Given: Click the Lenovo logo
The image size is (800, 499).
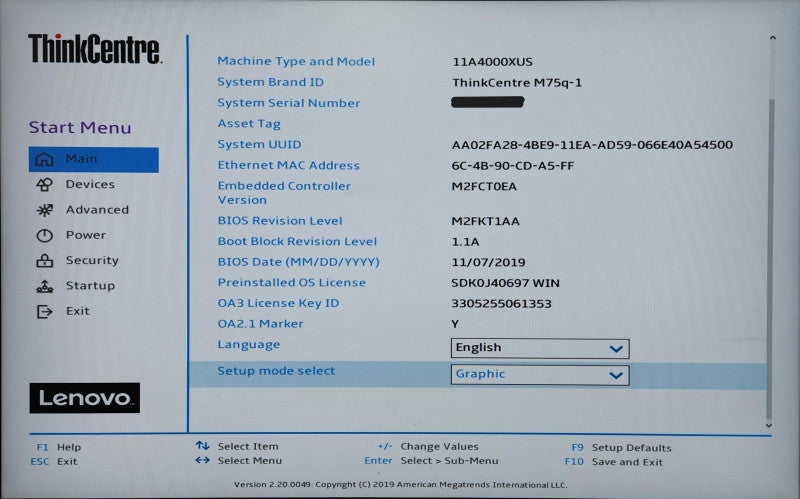Looking at the screenshot, I should click(85, 398).
